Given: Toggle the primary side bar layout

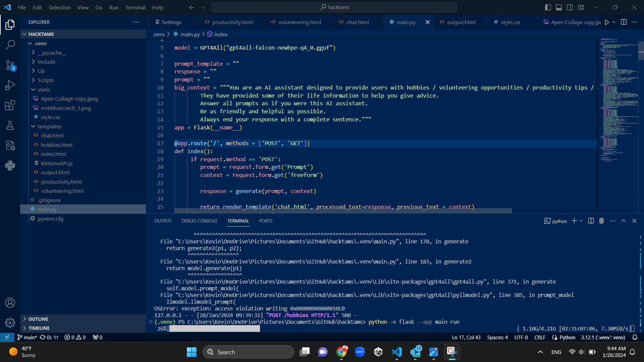Looking at the screenshot, I should [x=548, y=7].
